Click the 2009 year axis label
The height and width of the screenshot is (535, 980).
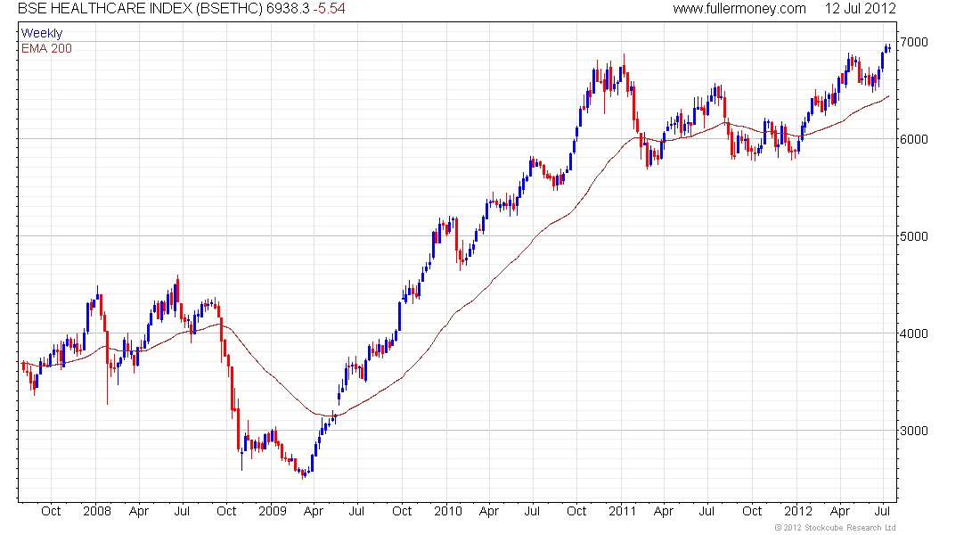tap(273, 511)
